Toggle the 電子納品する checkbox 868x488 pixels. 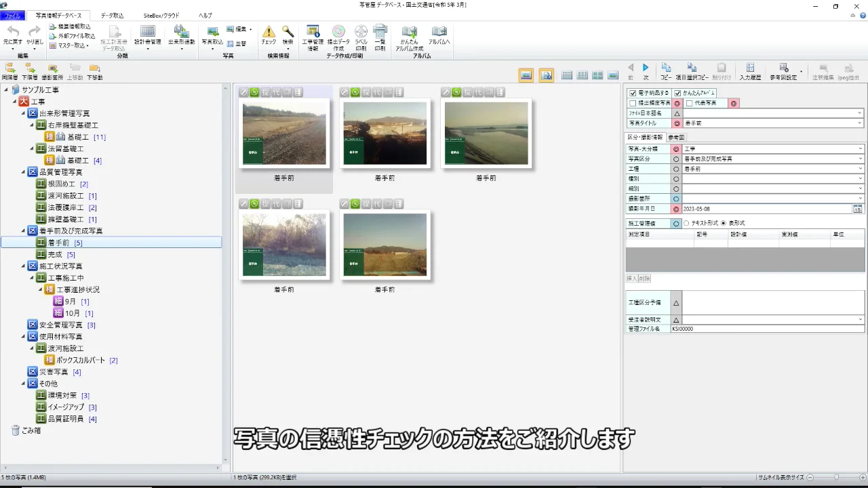click(x=633, y=93)
